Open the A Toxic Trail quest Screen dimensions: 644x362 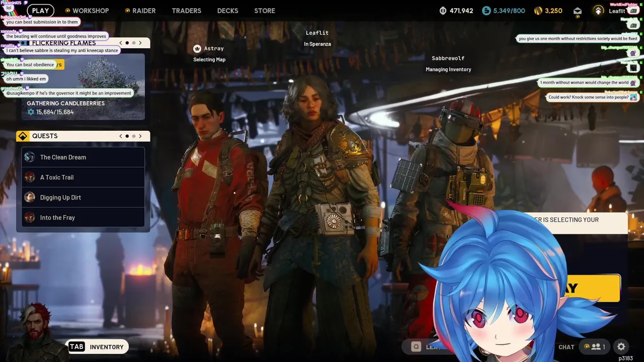tap(83, 177)
